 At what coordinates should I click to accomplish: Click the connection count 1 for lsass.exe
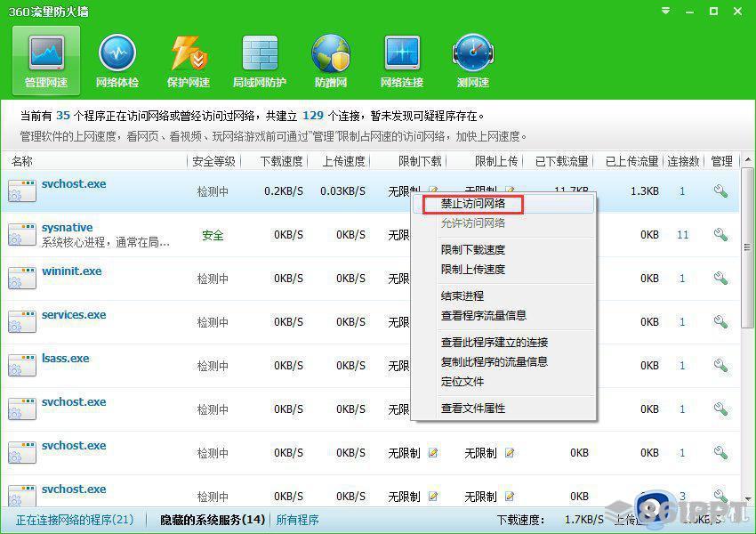[x=682, y=366]
